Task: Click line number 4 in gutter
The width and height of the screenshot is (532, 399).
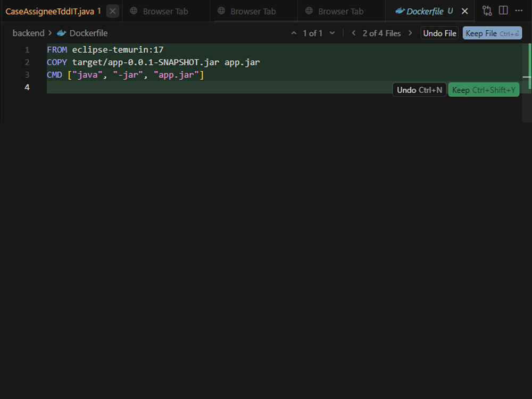Action: tap(27, 87)
